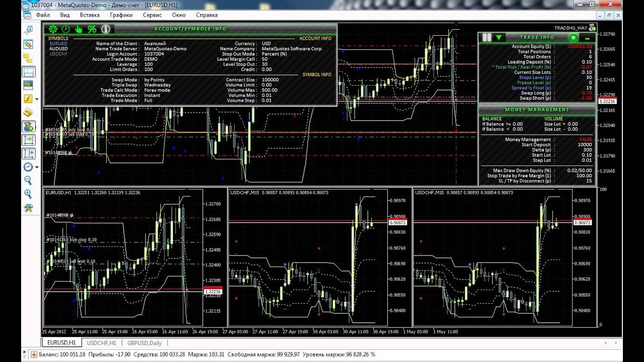The width and height of the screenshot is (644, 362).
Task: Click the status bar icon before Баланс
Action: (x=34, y=354)
